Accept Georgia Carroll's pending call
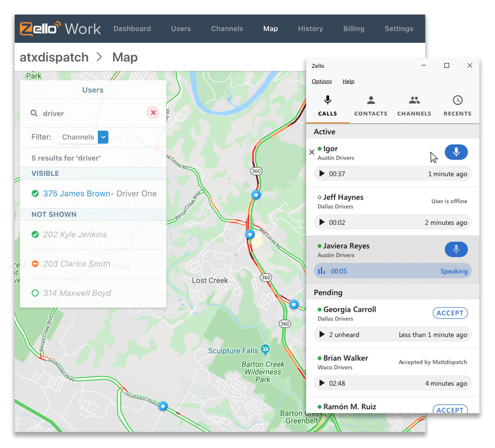Image resolution: width=495 pixels, height=448 pixels. tap(450, 313)
